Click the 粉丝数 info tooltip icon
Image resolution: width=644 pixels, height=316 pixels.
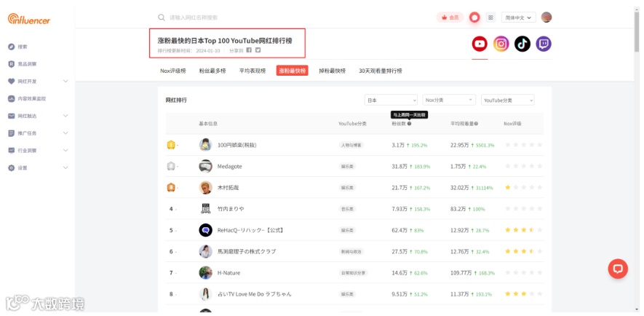(409, 124)
